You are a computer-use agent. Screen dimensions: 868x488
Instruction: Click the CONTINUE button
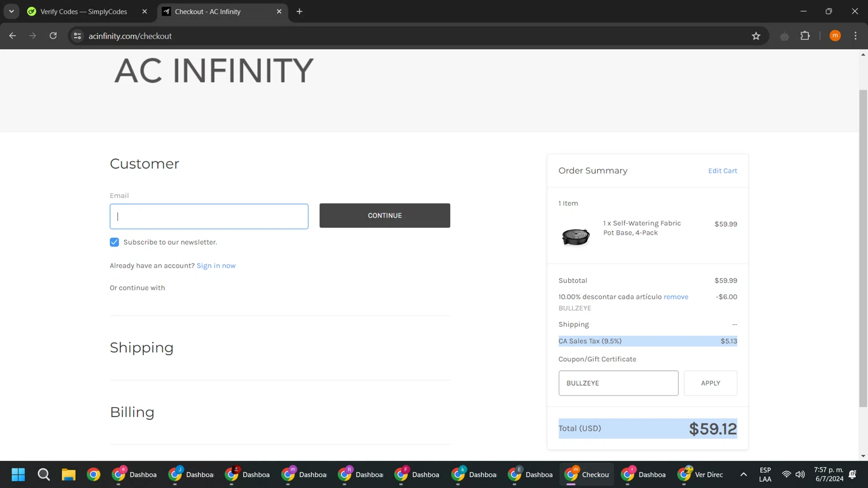[x=385, y=216]
